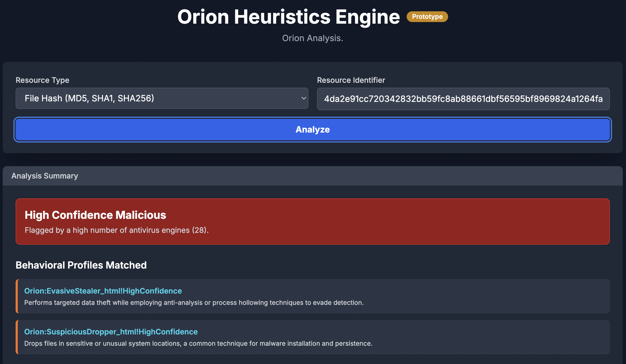Click the Resource Type dropdown chevron arrow
This screenshot has width=626, height=364.
coord(304,98)
